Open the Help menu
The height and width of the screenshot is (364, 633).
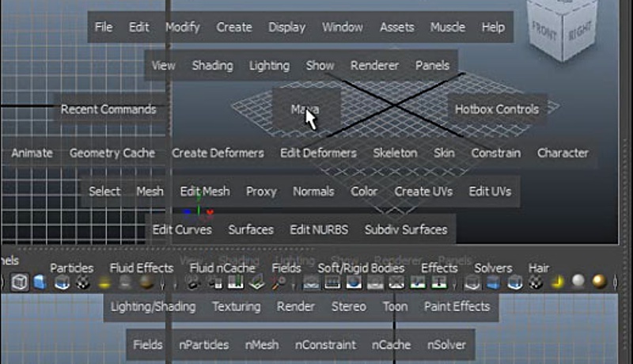(493, 28)
